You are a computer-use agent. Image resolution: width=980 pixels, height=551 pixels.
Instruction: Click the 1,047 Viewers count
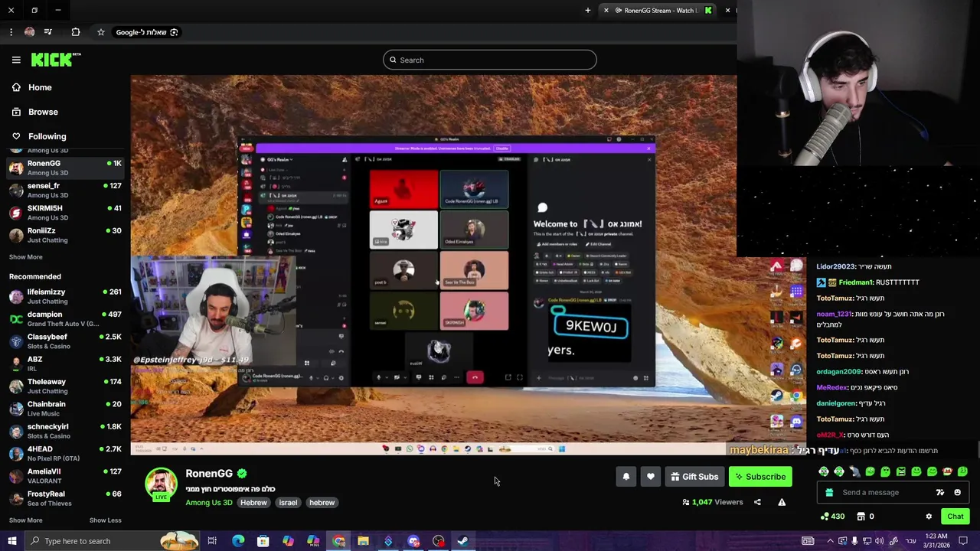coord(712,502)
